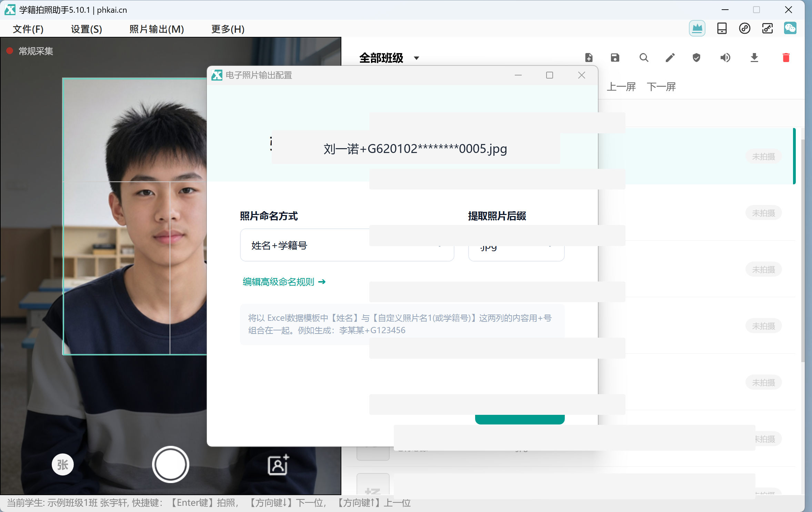Open the 设置(S) menu
Image resolution: width=812 pixels, height=512 pixels.
click(x=86, y=29)
